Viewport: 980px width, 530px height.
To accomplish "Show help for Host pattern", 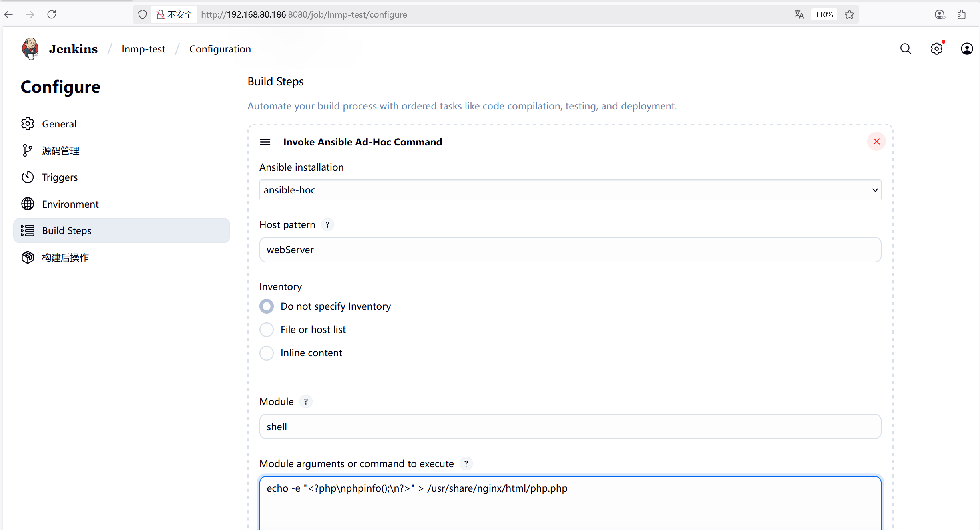I will [x=327, y=225].
